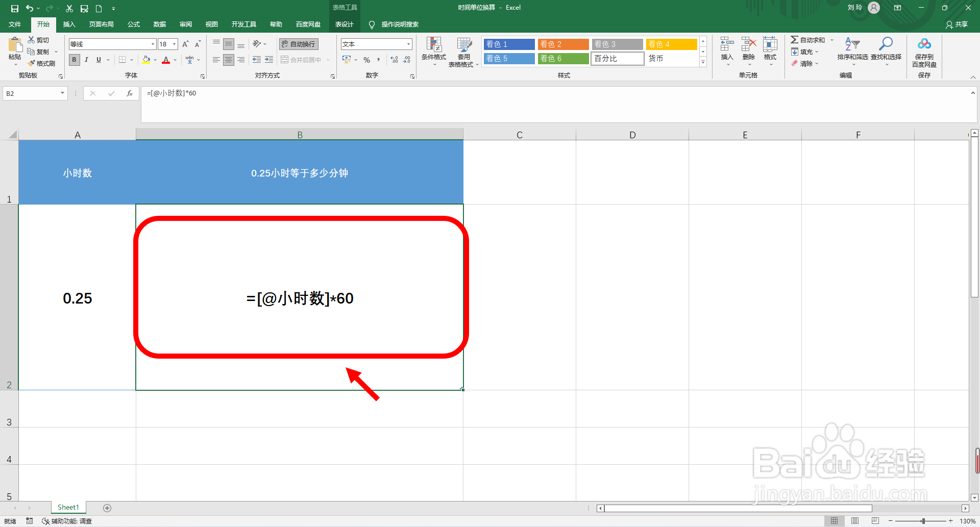Click the comma style icon
Viewport: 980px width, 527px height.
pos(379,60)
